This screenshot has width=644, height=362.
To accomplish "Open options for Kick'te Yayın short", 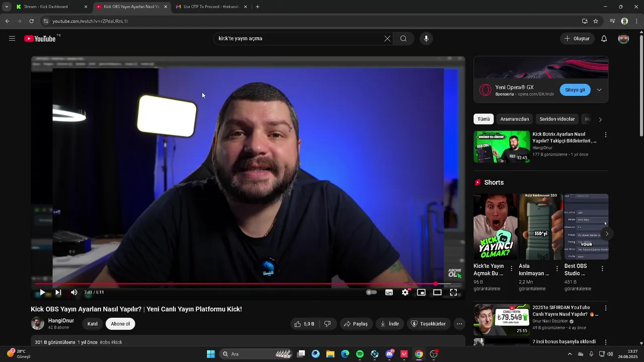I will (512, 268).
